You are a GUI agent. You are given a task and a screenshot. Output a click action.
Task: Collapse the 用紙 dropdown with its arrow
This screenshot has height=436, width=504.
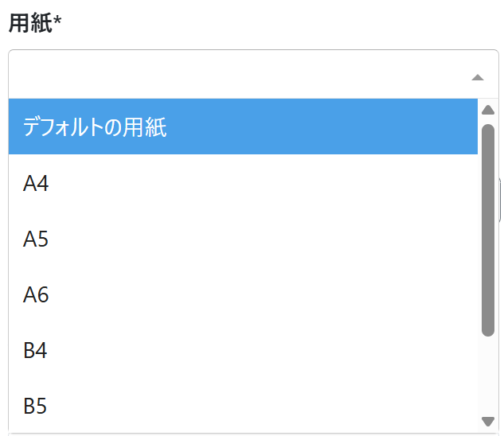(x=477, y=77)
